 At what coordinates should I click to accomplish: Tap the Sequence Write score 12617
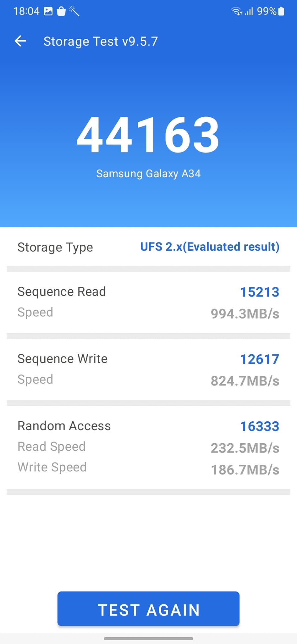[x=259, y=359]
